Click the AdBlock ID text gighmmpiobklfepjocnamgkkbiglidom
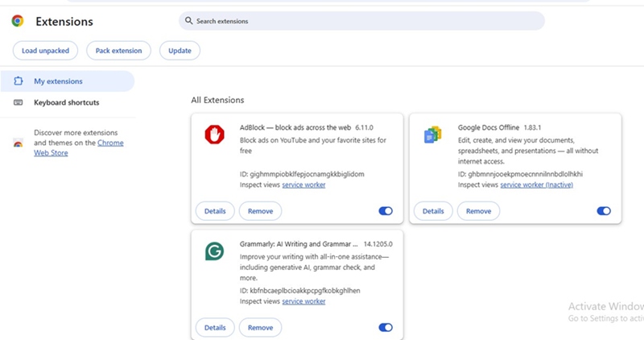 [307, 174]
